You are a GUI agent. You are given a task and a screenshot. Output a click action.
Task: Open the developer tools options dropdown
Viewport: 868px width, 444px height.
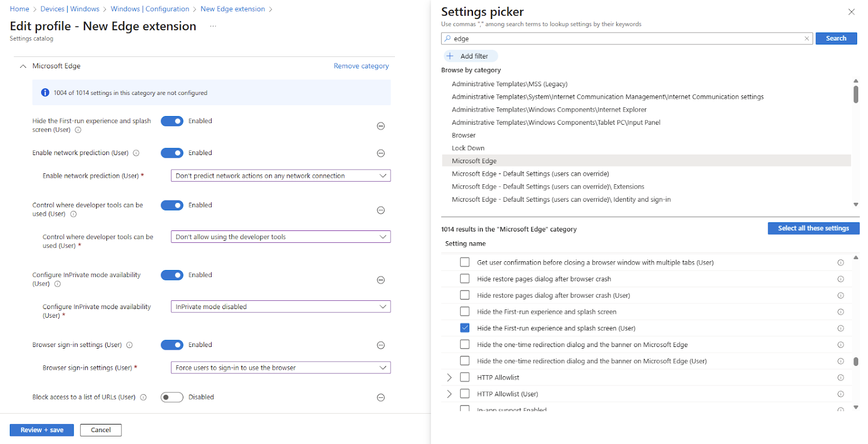coord(280,237)
